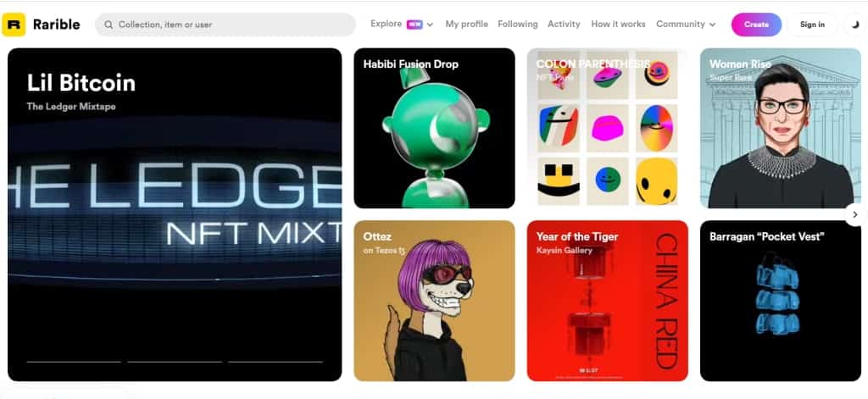Viewport: 868px width, 399px height.
Task: Open the How it works page
Action: point(618,25)
